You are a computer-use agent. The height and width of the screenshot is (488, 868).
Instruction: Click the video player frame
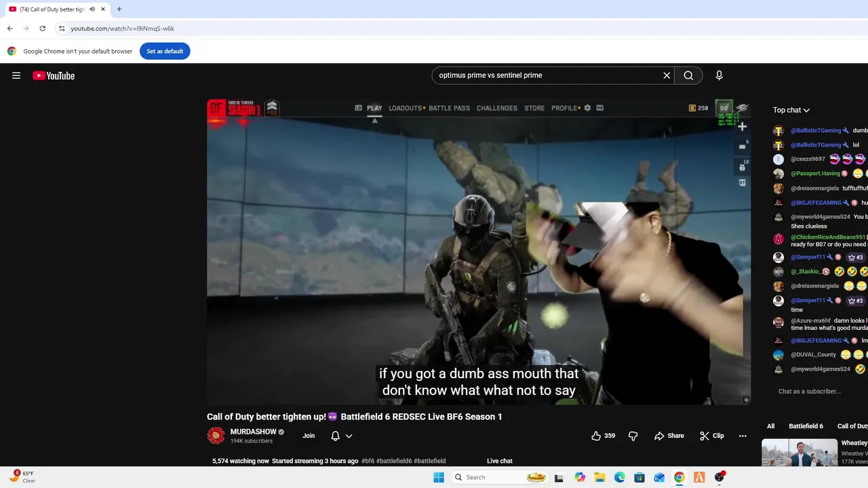point(479,252)
